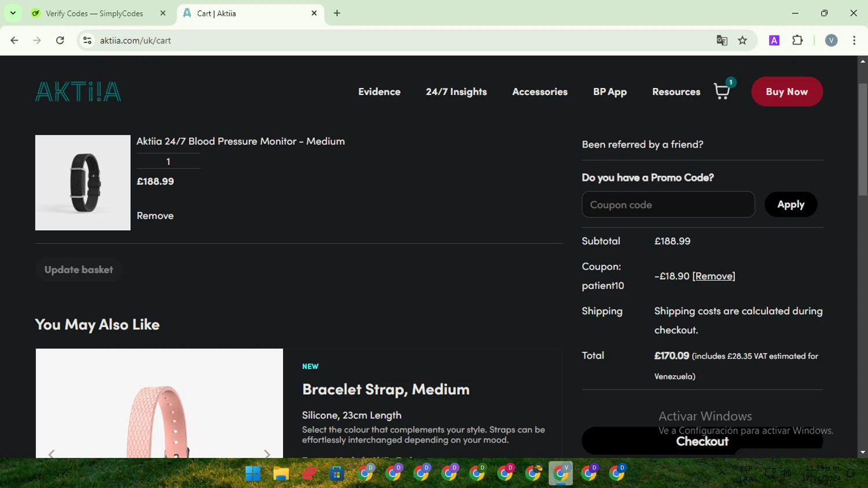Click the ESP LAA language indicator
868x488 pixels.
point(746,474)
